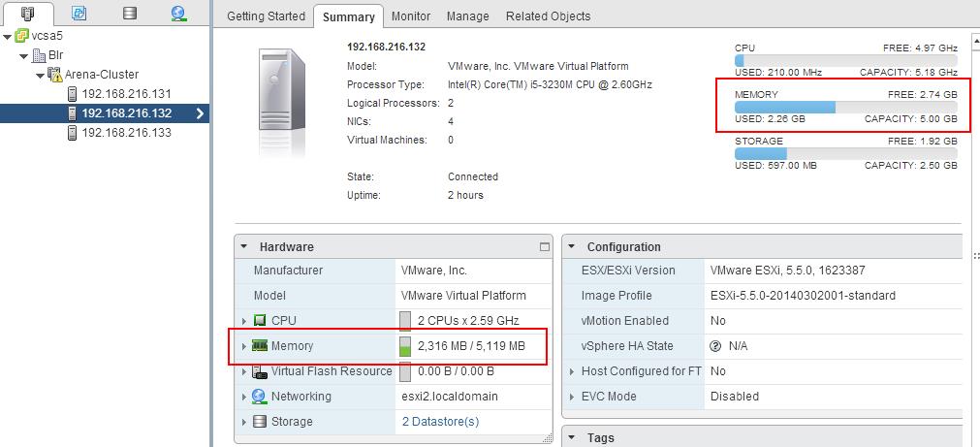
Task: Open the Monitor tab
Action: (411, 16)
